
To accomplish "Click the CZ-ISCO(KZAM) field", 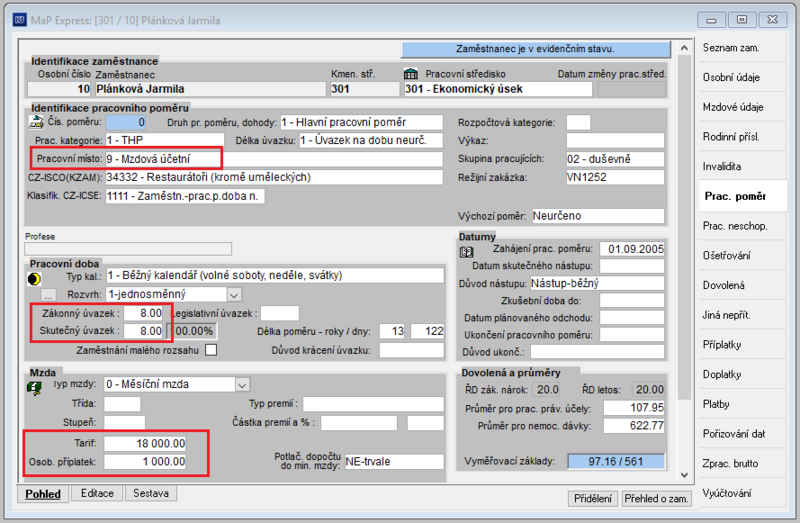I will click(274, 178).
